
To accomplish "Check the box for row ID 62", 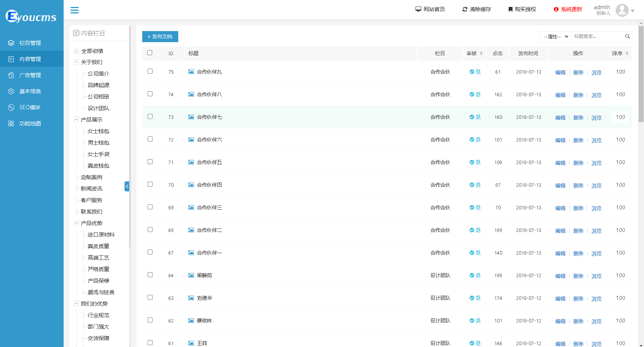I will (150, 320).
